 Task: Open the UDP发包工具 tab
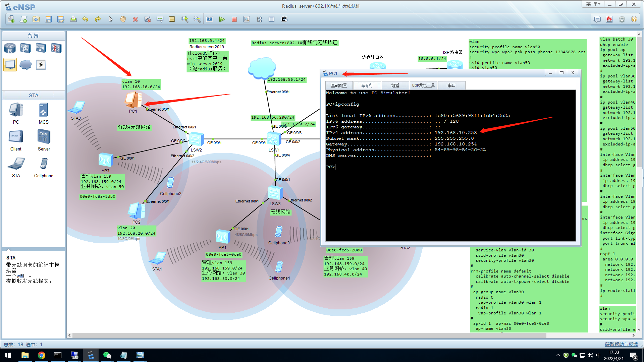423,85
